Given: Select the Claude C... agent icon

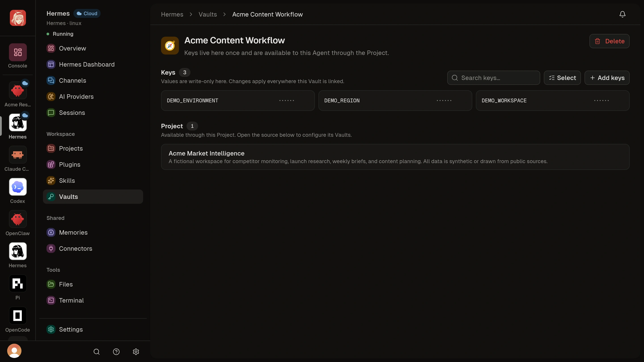Looking at the screenshot, I should point(17,155).
